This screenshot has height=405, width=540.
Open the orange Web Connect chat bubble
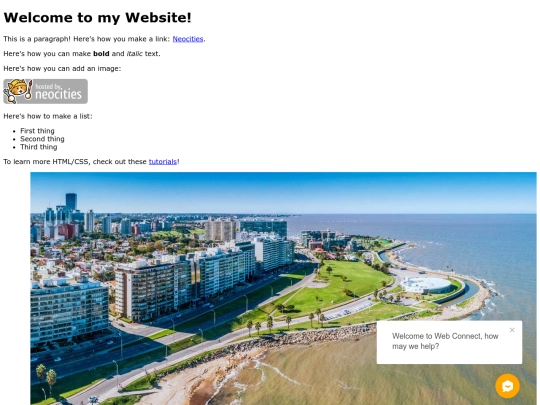[507, 386]
